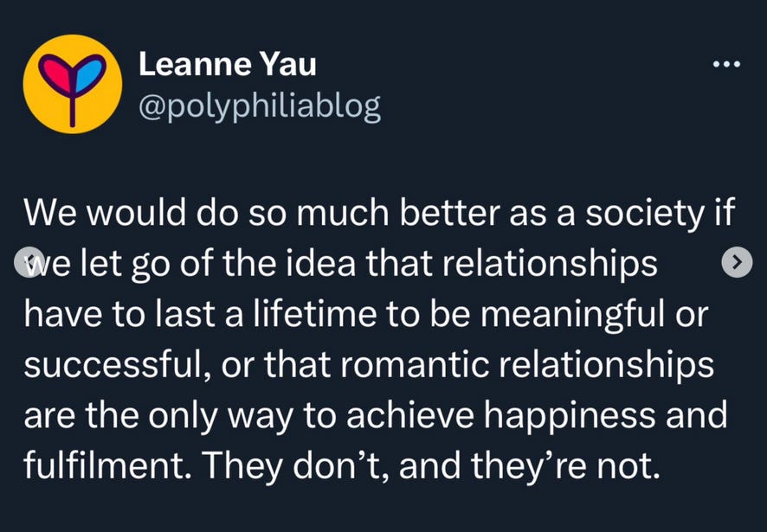Click the right-pointing navigation arrow
This screenshot has height=532, width=767.
click(x=735, y=262)
